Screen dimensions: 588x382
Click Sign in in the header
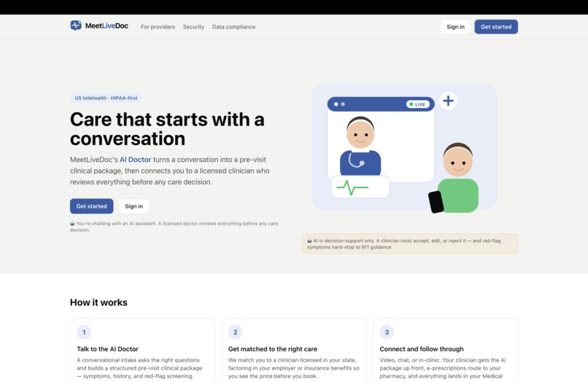click(x=455, y=27)
